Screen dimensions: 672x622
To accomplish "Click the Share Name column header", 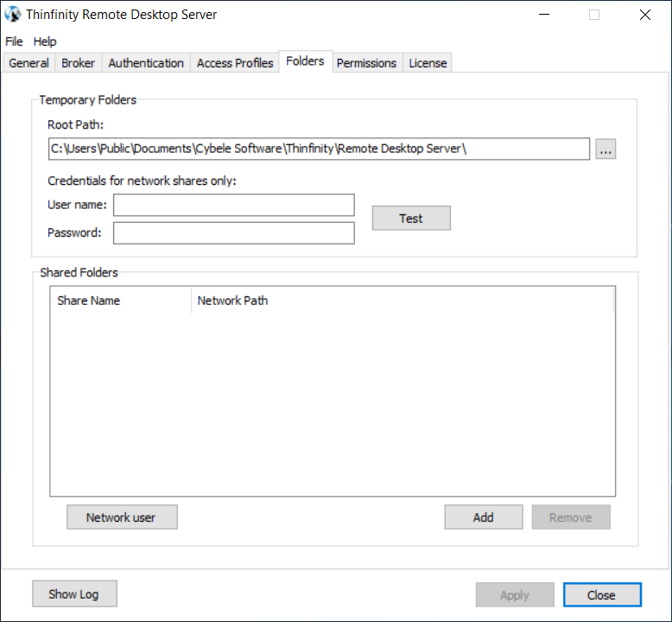I will tap(120, 301).
